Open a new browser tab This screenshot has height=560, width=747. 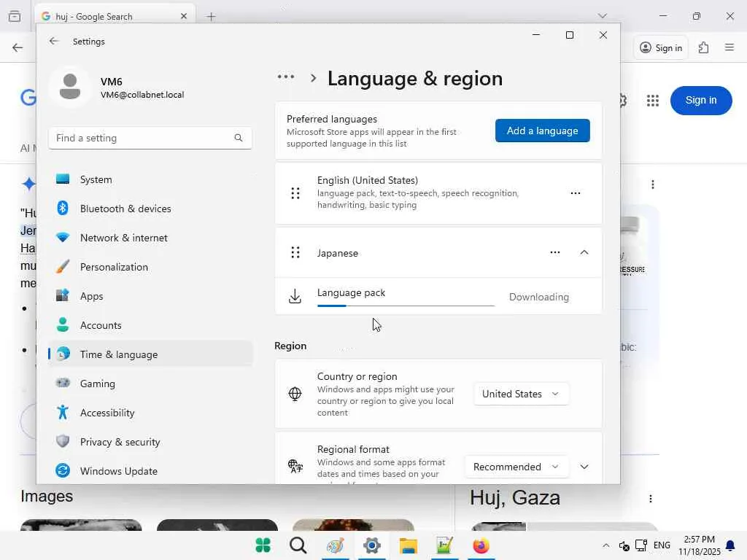click(x=211, y=17)
